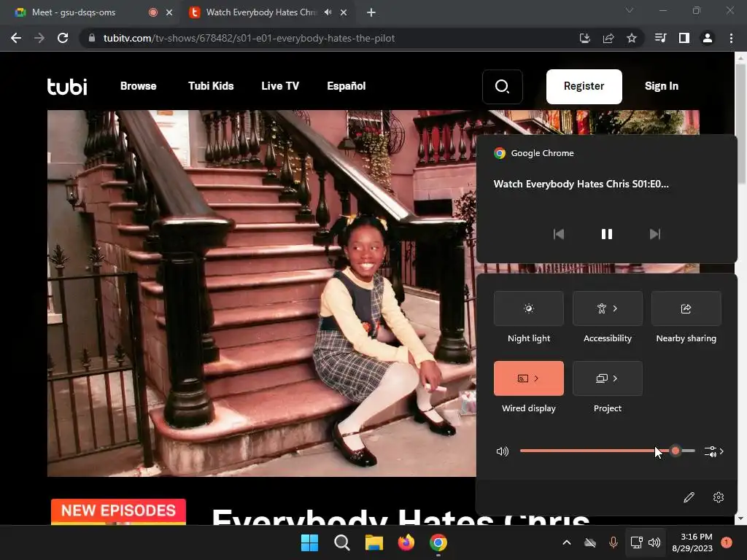The width and height of the screenshot is (747, 560).
Task: Open Tubi search icon
Action: [502, 87]
